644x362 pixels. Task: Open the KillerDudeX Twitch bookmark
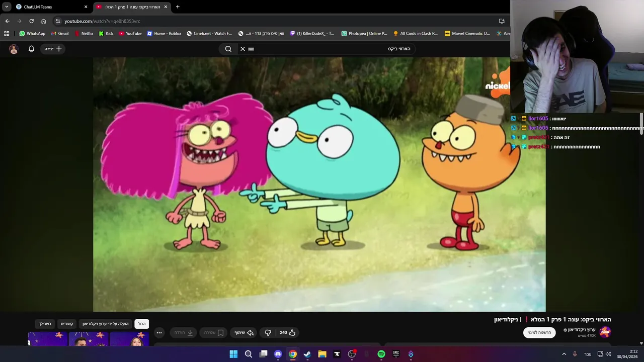(x=312, y=34)
